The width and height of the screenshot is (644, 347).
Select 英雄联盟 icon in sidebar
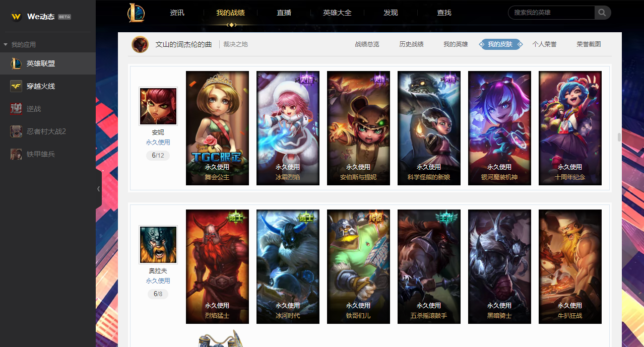tap(16, 63)
